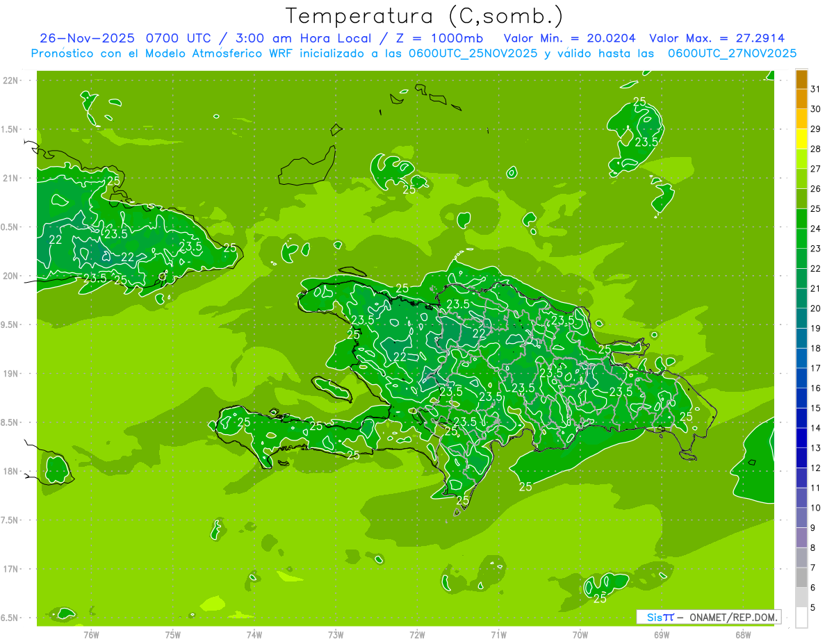The width and height of the screenshot is (834, 644).
Task: Click the '70W' longitude axis label
Action: pyautogui.click(x=580, y=635)
